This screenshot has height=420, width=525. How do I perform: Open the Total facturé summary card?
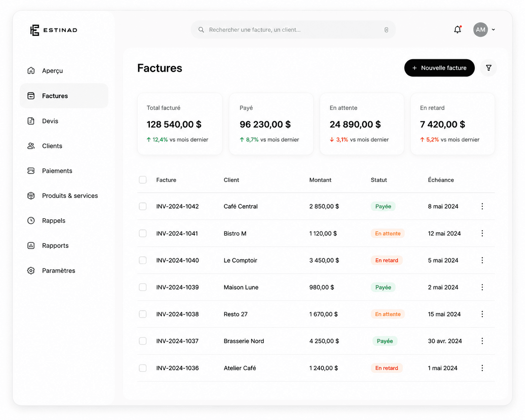[180, 124]
